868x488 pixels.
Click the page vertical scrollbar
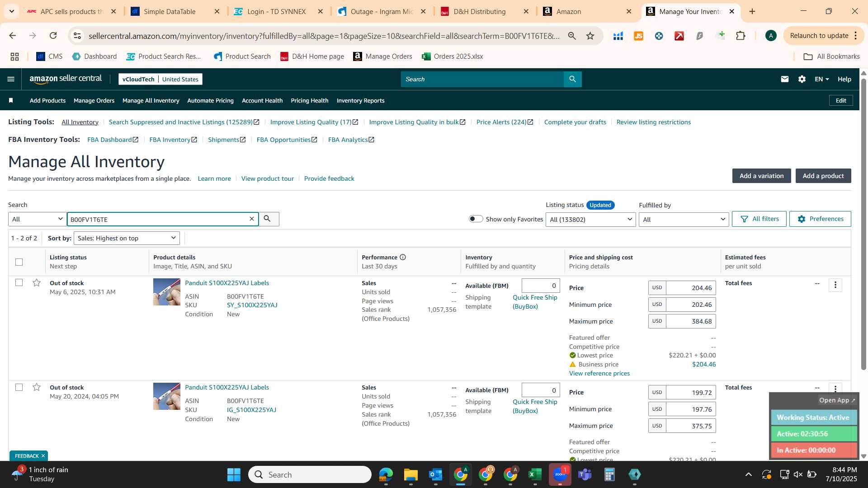pos(863,224)
